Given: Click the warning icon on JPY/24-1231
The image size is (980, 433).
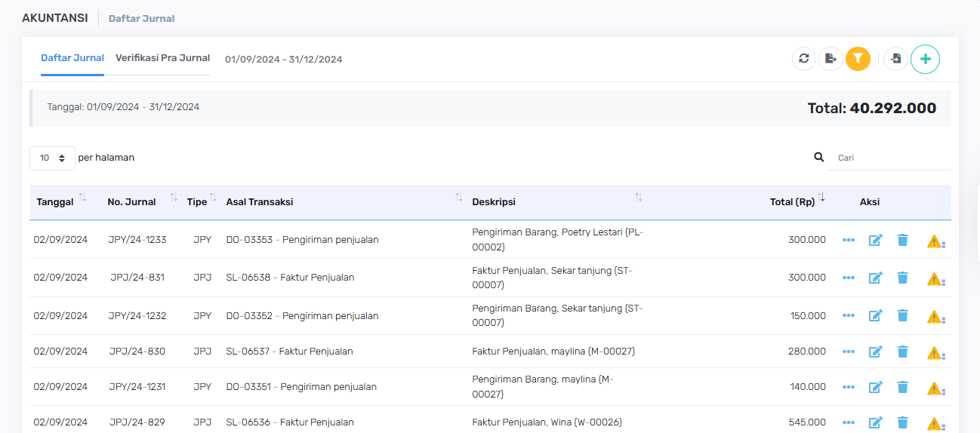Looking at the screenshot, I should click(x=935, y=388).
